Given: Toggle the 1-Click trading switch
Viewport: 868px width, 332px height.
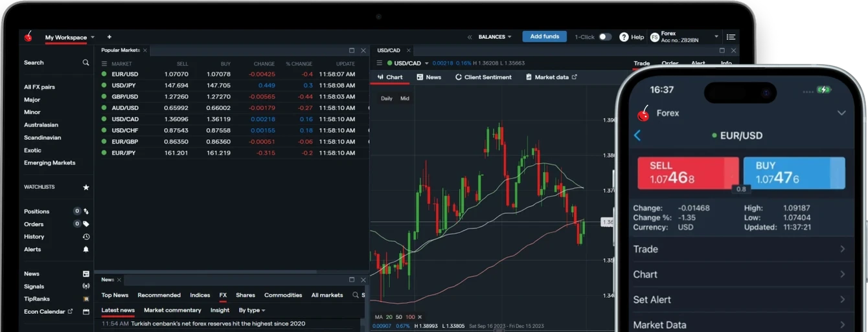Looking at the screenshot, I should (604, 37).
